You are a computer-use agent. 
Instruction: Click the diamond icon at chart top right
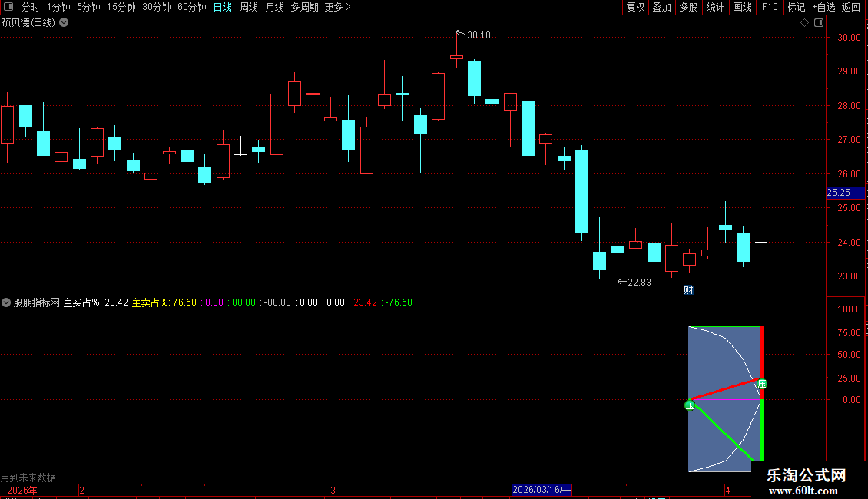pos(804,23)
